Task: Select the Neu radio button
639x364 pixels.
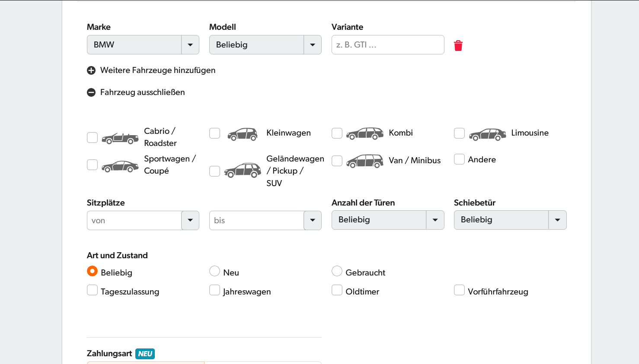Action: tap(215, 271)
